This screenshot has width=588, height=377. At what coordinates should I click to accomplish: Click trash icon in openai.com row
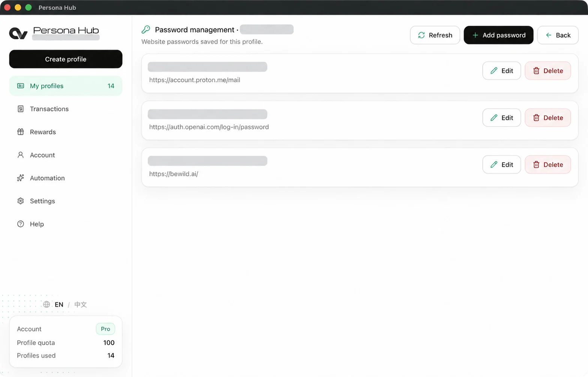click(x=536, y=118)
